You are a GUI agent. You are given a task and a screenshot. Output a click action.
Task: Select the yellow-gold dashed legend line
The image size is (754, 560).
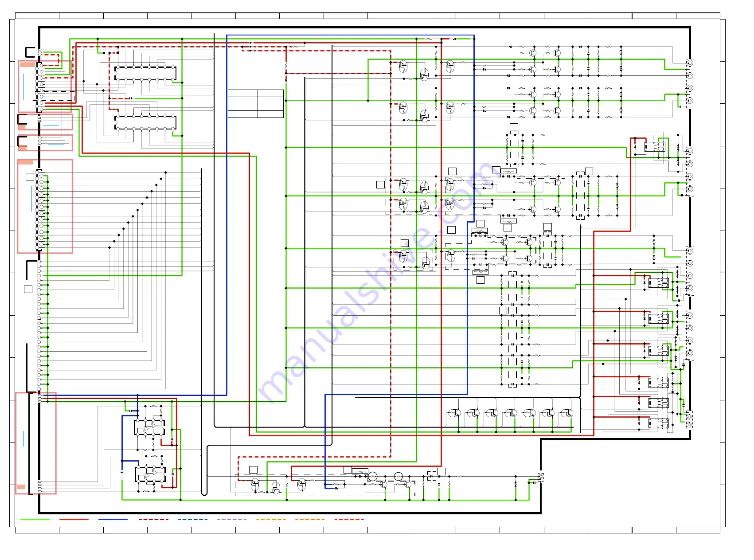pos(271,519)
